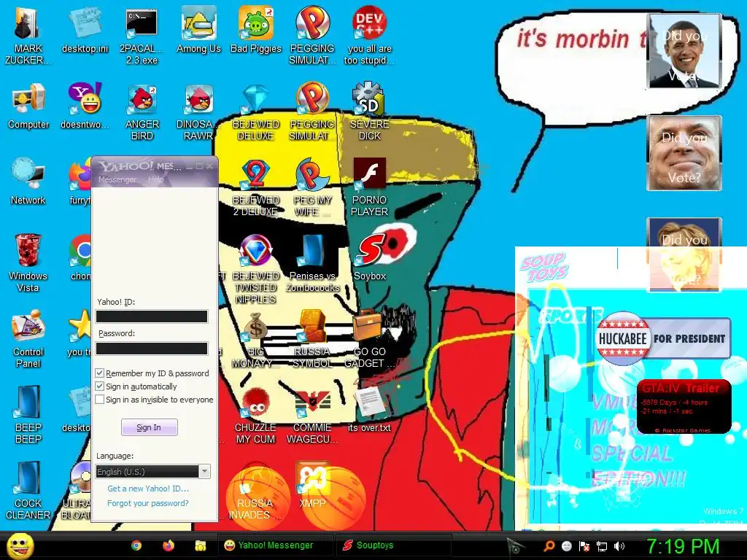Toggle Sign in automatically checkbox
This screenshot has width=747, height=560.
[x=99, y=386]
